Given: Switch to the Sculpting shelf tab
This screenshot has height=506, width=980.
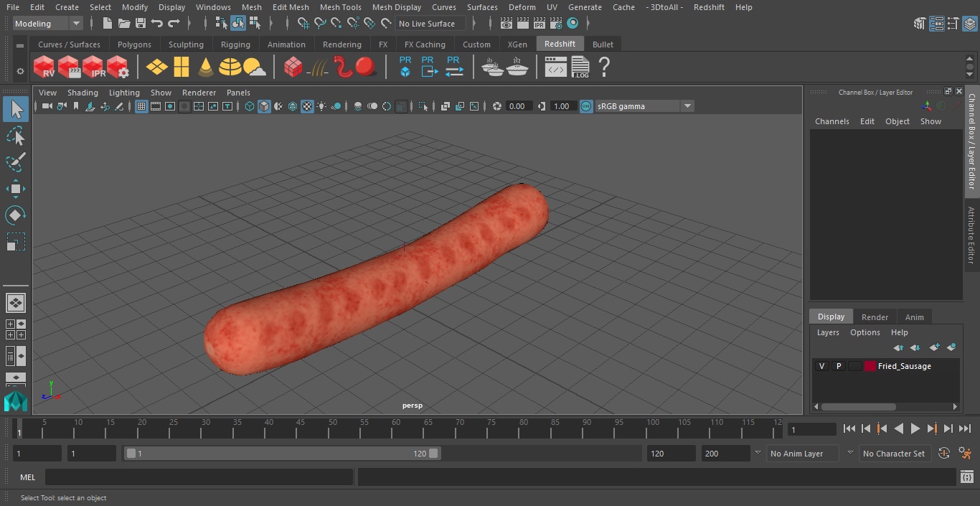Looking at the screenshot, I should [186, 44].
